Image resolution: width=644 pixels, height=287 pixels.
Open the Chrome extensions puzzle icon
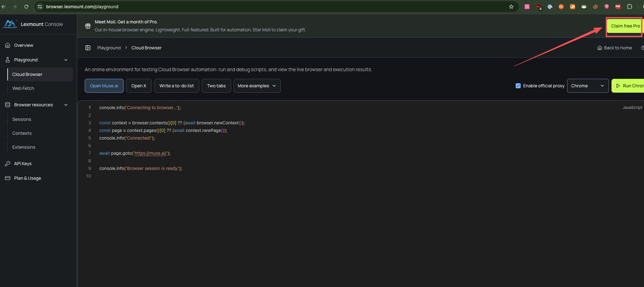coord(629,6)
